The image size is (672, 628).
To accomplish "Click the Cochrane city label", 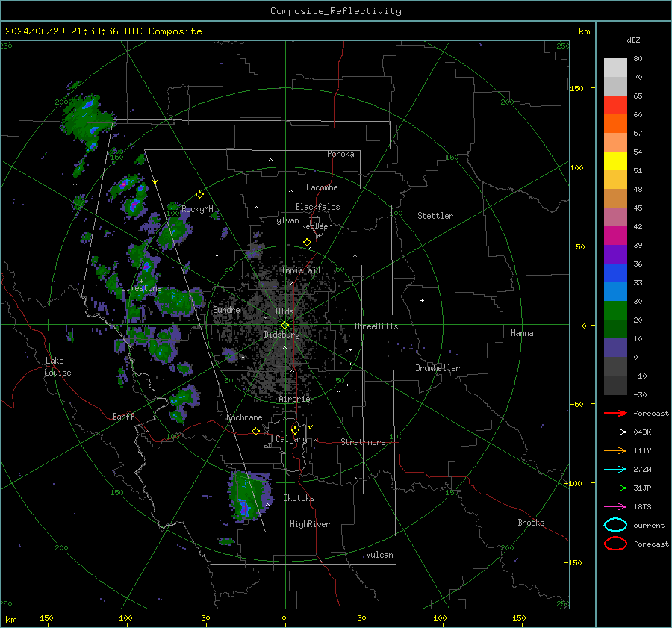I will (x=244, y=417).
